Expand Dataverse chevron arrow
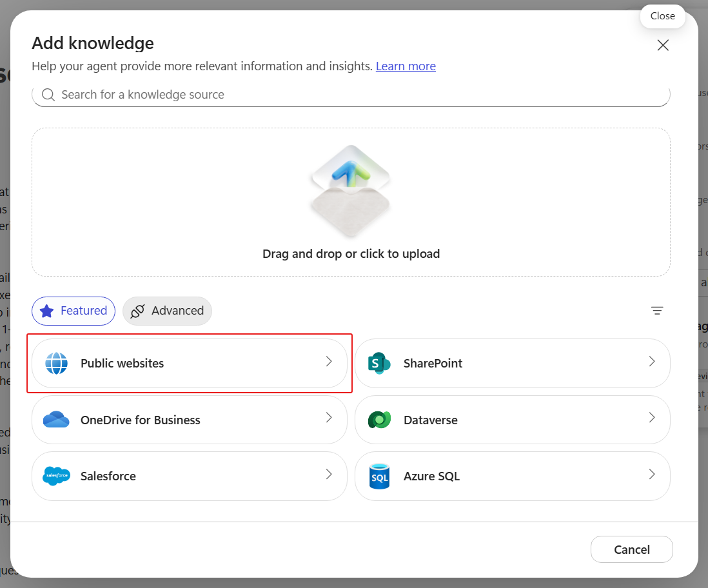Image resolution: width=708 pixels, height=588 pixels. [x=652, y=418]
